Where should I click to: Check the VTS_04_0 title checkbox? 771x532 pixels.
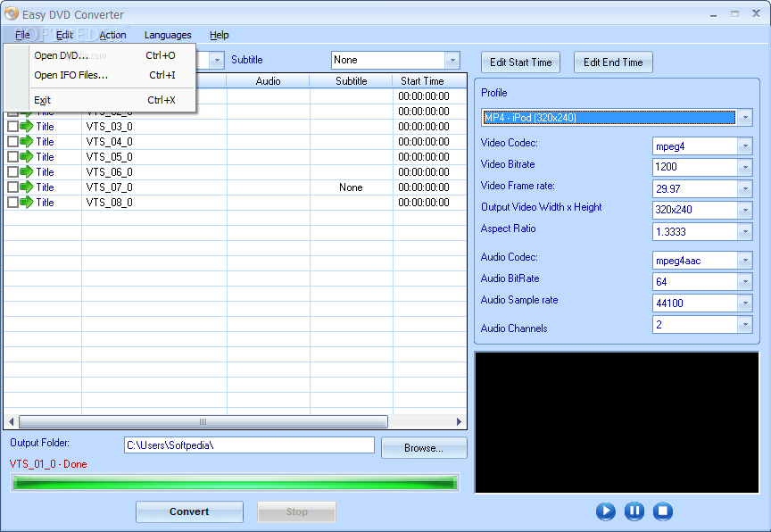click(x=12, y=142)
